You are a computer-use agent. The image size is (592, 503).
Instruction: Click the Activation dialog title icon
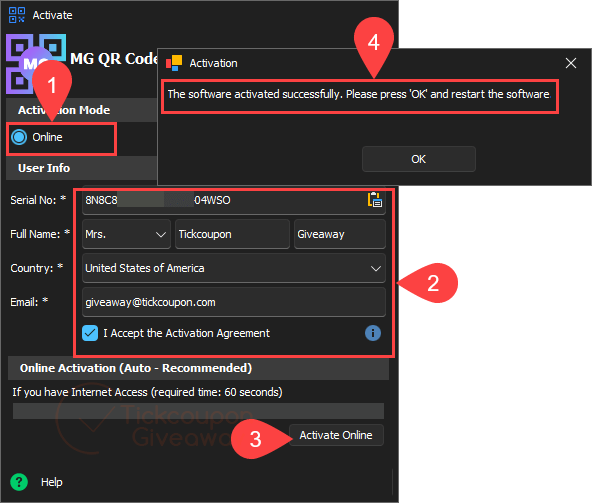coord(174,63)
